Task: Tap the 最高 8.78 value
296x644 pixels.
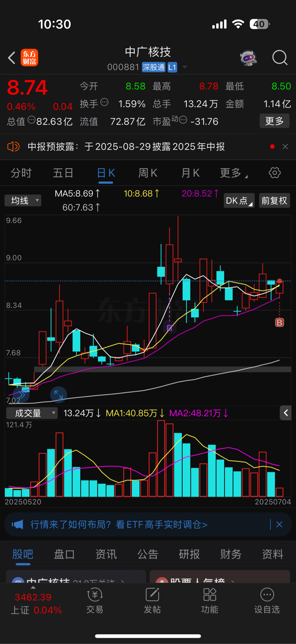Action: [209, 86]
